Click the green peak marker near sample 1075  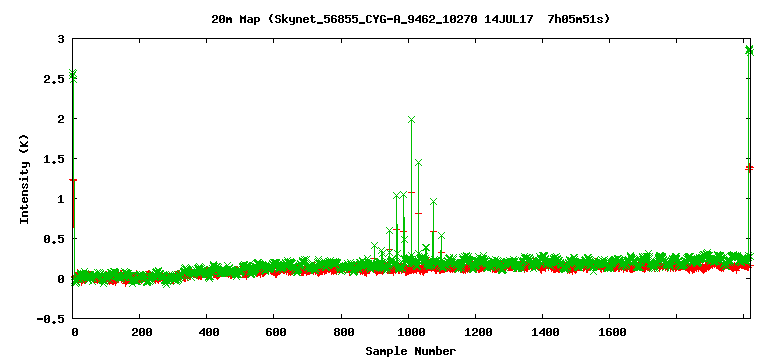[x=433, y=202]
